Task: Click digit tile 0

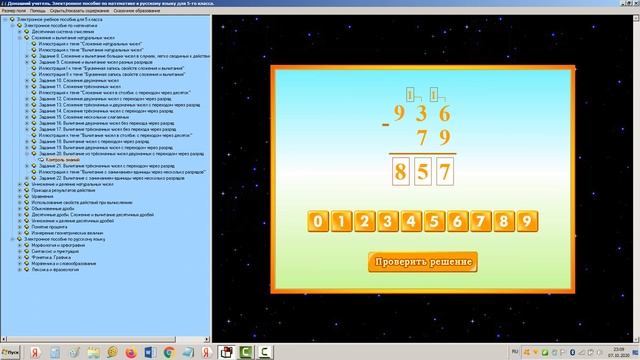Action: (x=318, y=221)
